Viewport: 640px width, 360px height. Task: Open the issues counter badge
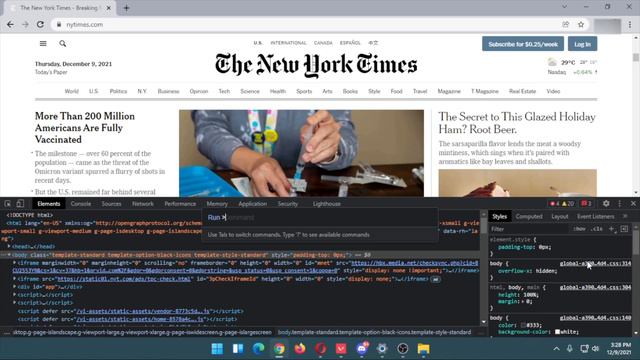coord(586,204)
